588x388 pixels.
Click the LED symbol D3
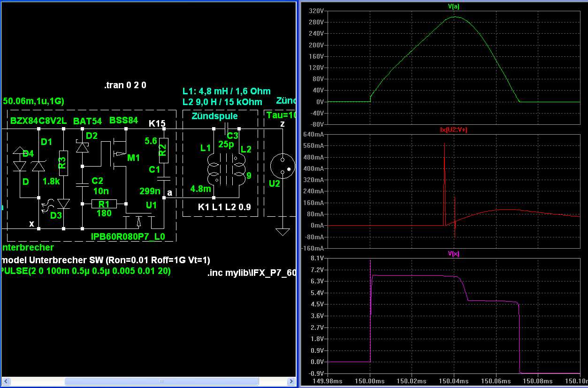coord(63,204)
